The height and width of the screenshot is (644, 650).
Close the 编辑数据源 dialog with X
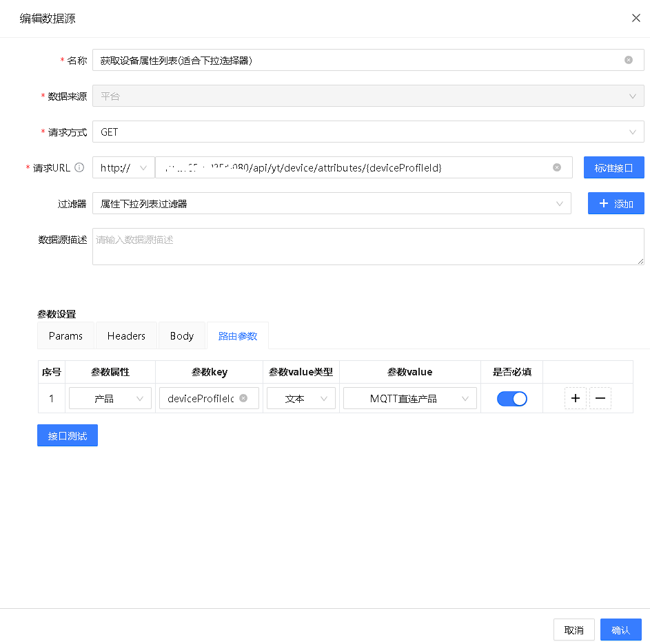pyautogui.click(x=636, y=19)
